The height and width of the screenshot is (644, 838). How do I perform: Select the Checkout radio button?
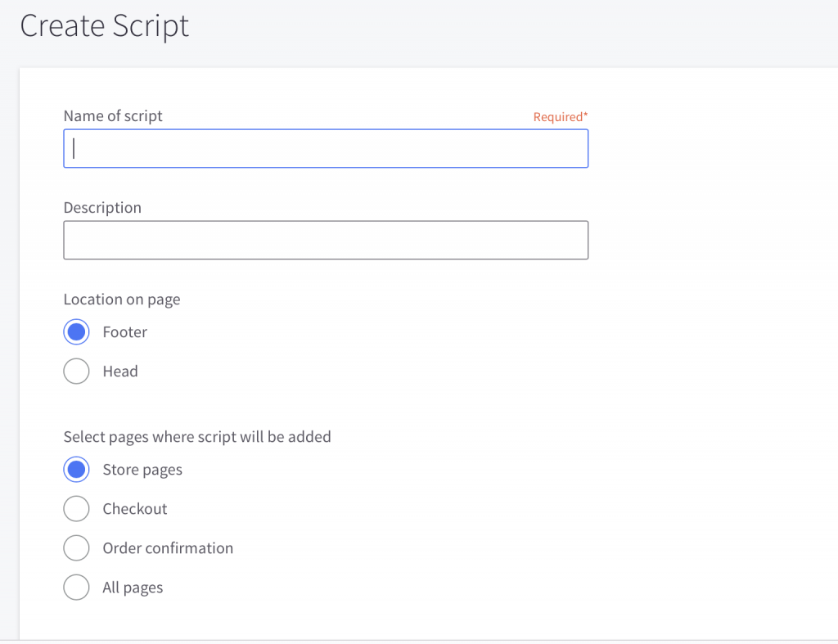(x=76, y=508)
